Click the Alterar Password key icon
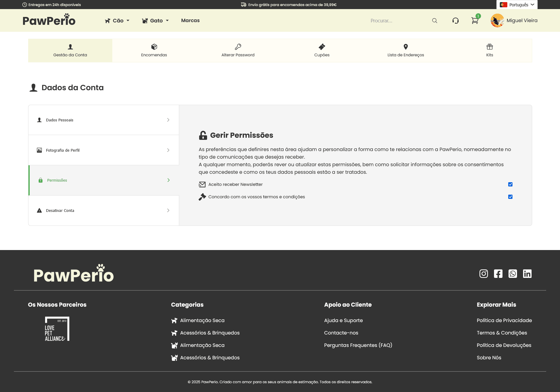This screenshot has width=560, height=392. click(x=238, y=47)
